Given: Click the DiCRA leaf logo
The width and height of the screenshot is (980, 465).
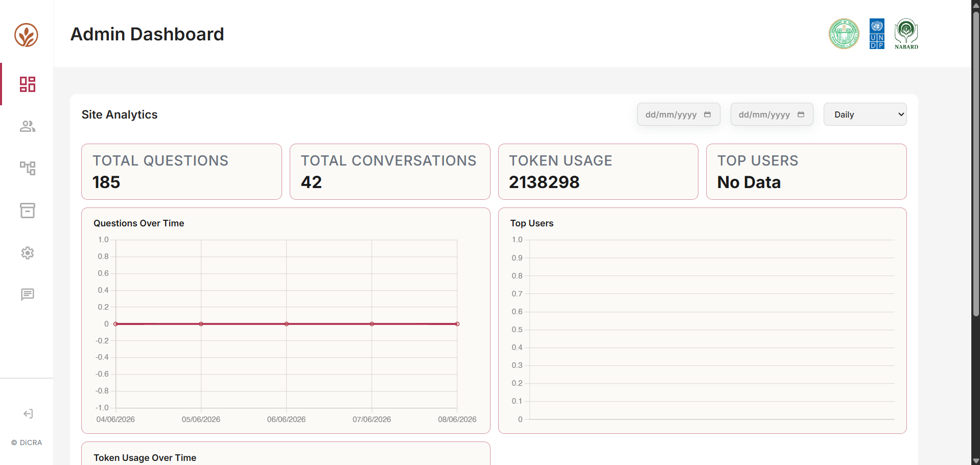Looking at the screenshot, I should (x=26, y=35).
